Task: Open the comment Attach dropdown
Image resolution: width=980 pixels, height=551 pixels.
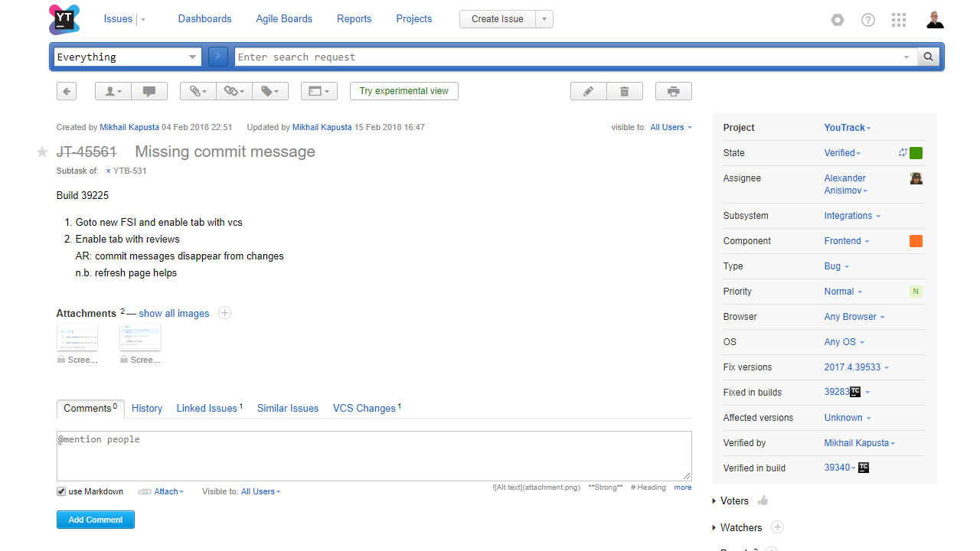Action: (168, 491)
